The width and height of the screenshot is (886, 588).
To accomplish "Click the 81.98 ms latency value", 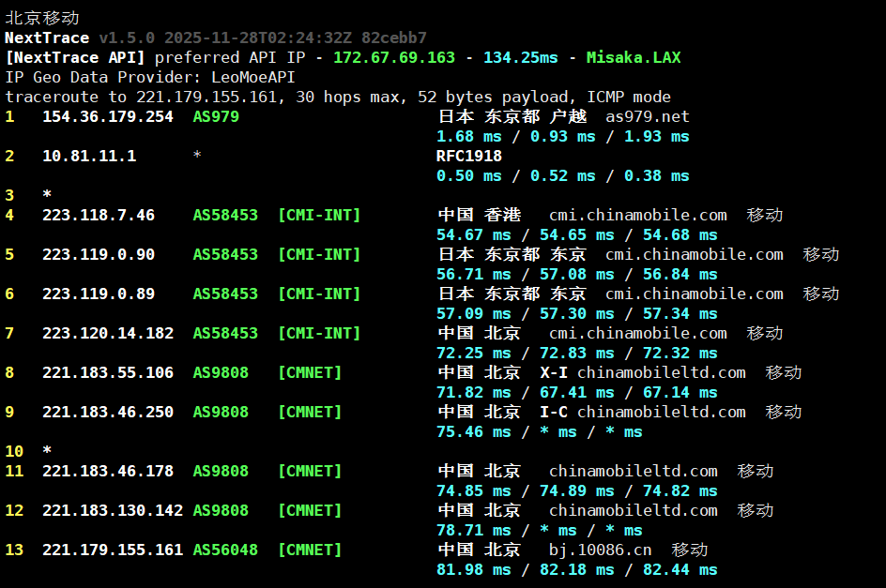I will (474, 569).
